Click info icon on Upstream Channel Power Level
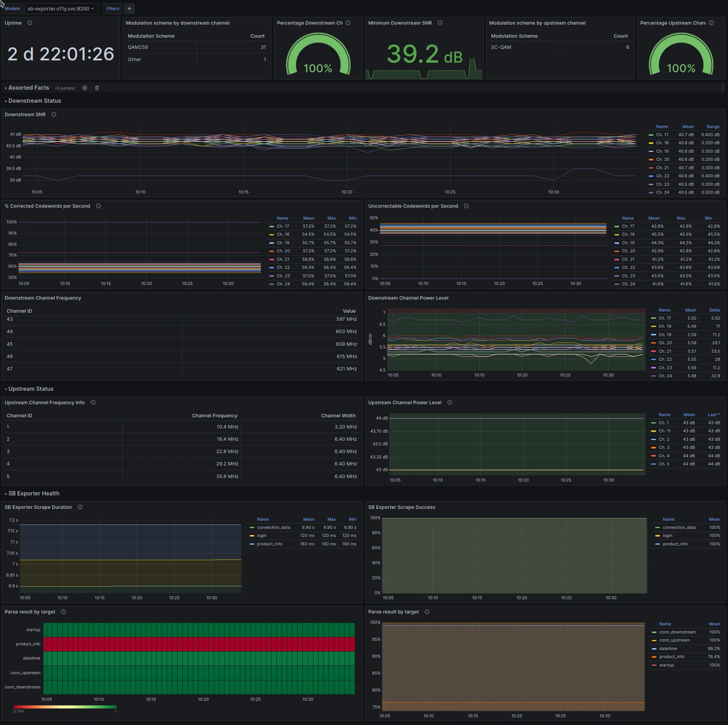728x725 pixels. tap(450, 403)
